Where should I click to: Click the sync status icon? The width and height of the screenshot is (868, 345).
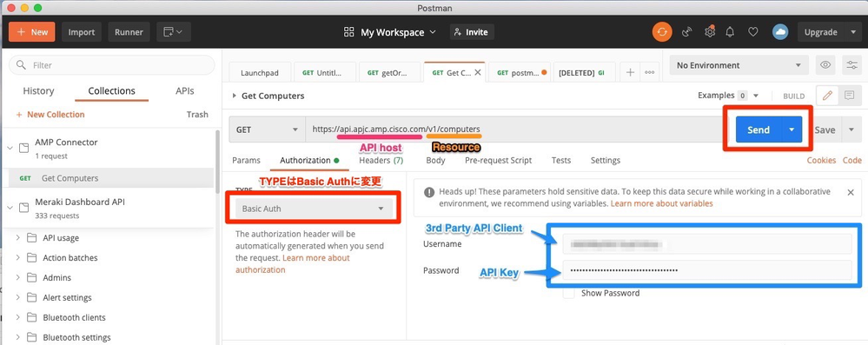pyautogui.click(x=662, y=32)
